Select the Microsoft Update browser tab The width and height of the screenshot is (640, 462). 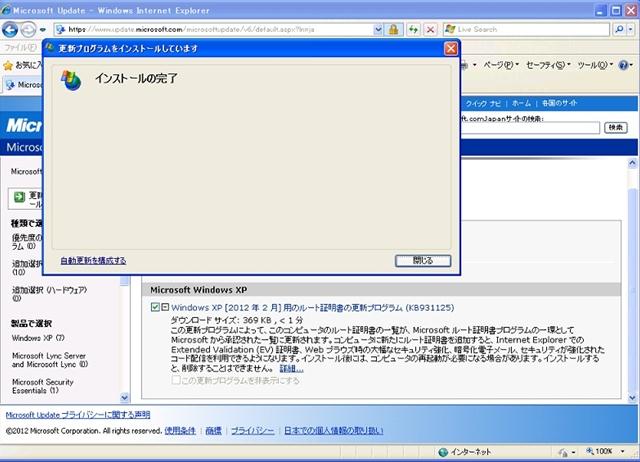click(x=23, y=85)
